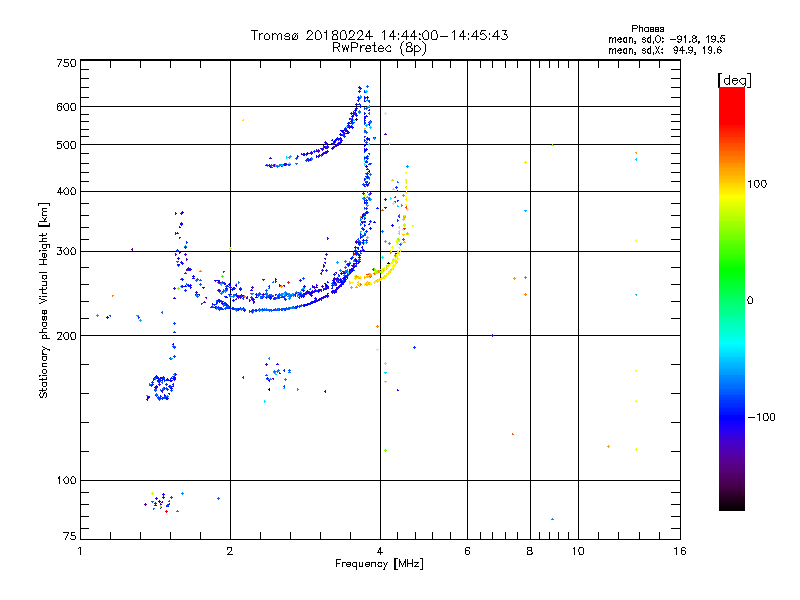This screenshot has height=600, width=800.
Task: Click the '10' x-axis tick label
Action: click(578, 551)
